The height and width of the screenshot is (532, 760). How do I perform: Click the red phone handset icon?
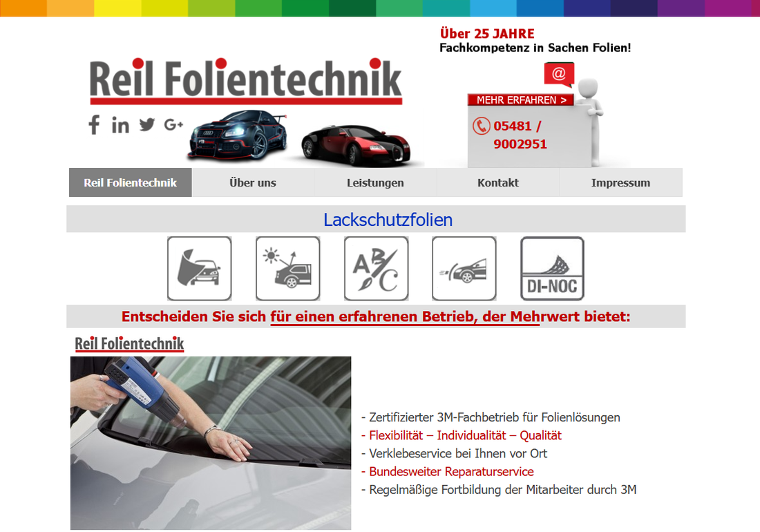click(482, 126)
